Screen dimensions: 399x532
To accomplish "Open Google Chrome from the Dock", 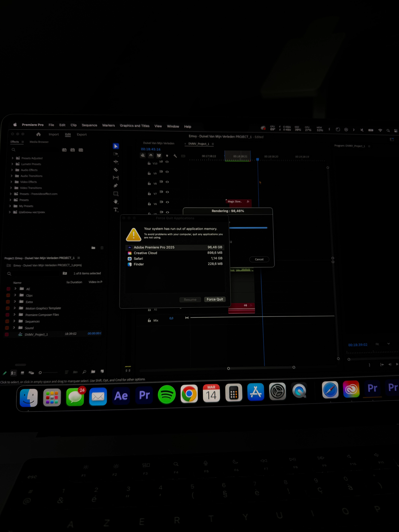I will click(189, 394).
